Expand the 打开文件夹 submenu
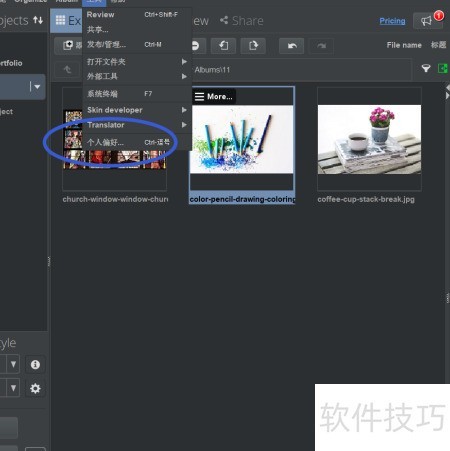 coord(137,62)
